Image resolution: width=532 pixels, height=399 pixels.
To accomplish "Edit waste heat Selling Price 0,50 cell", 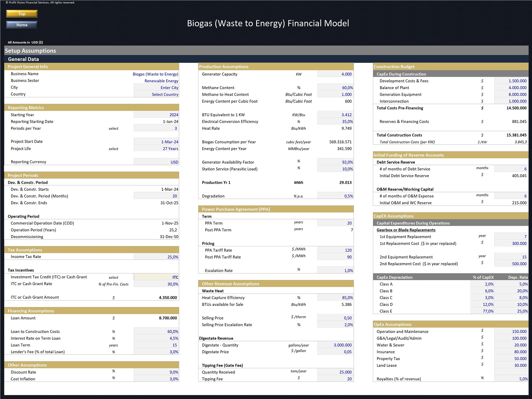I will [335, 318].
